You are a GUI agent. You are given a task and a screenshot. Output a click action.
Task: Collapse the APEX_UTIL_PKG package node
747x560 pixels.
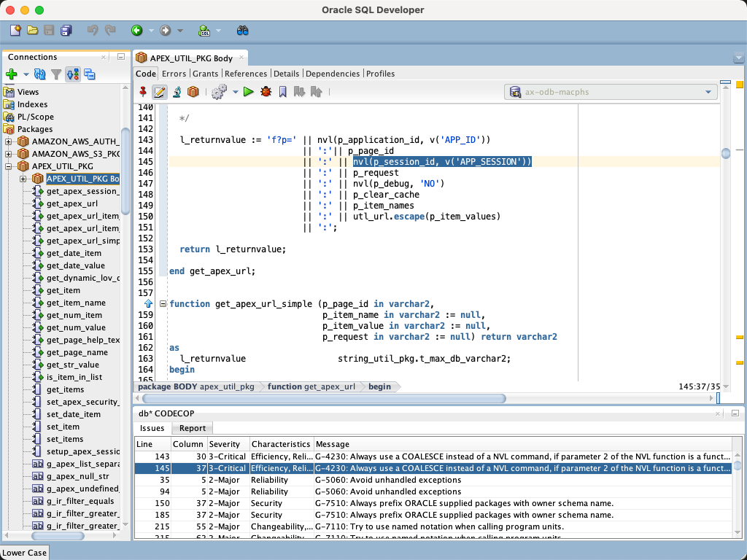click(x=9, y=166)
